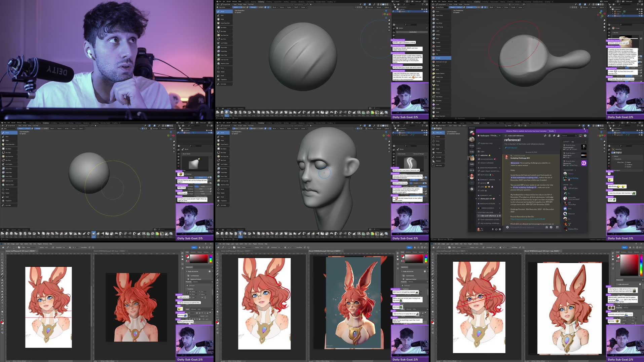Mute Discord microphone in user panel

493,229
